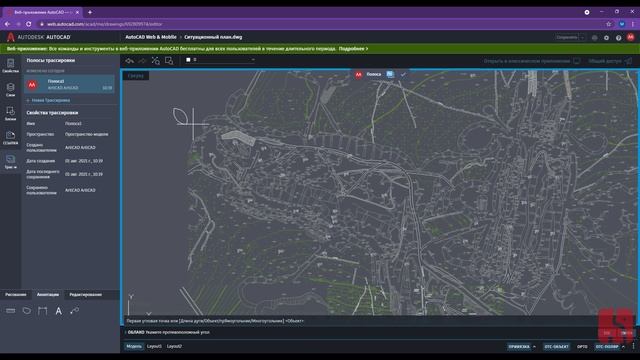Go back in browser navigation
The width and height of the screenshot is (640, 360).
(x=7, y=24)
